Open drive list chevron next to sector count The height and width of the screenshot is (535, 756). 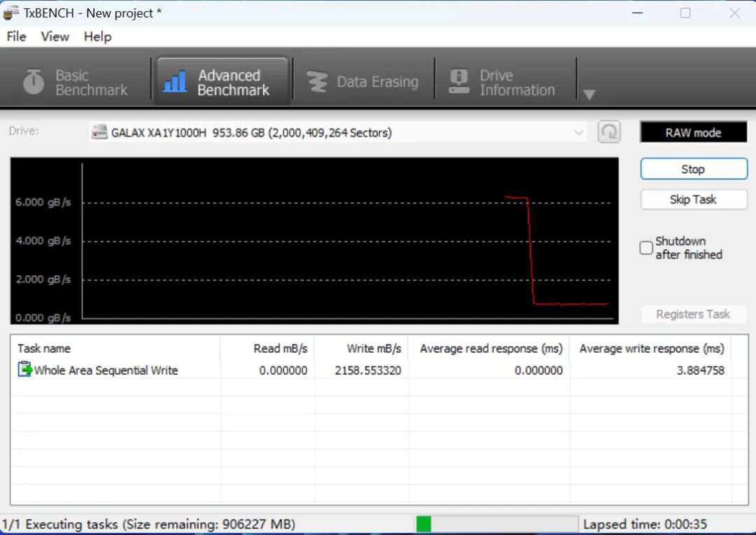579,132
